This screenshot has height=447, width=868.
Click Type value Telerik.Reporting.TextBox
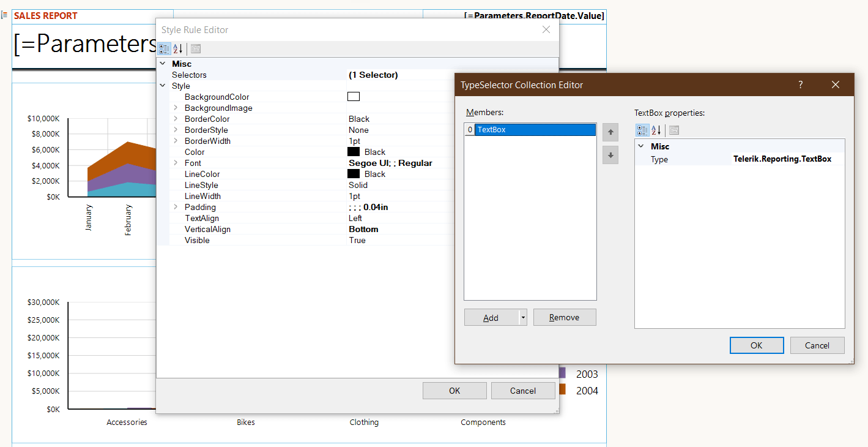(782, 159)
